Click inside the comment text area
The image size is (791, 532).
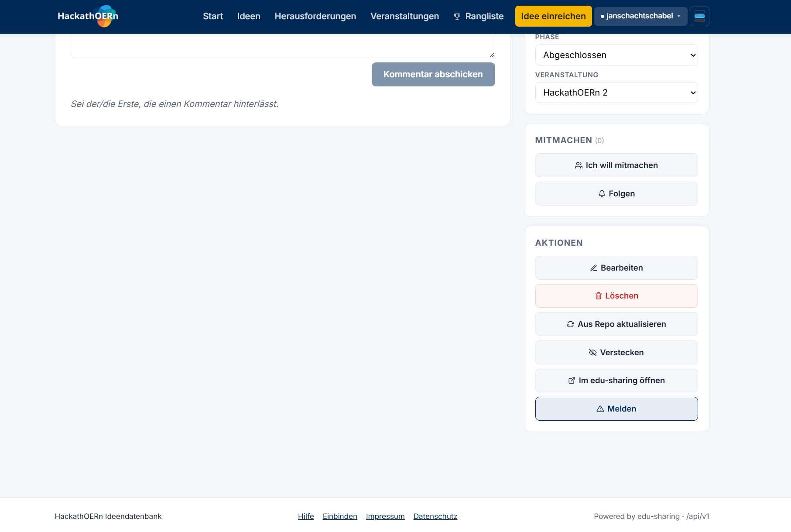click(283, 46)
